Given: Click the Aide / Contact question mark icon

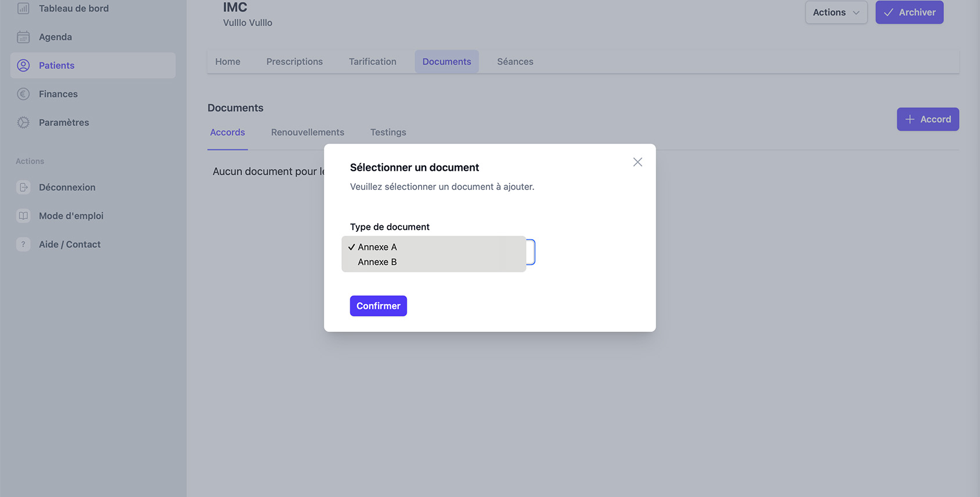Looking at the screenshot, I should coord(23,244).
